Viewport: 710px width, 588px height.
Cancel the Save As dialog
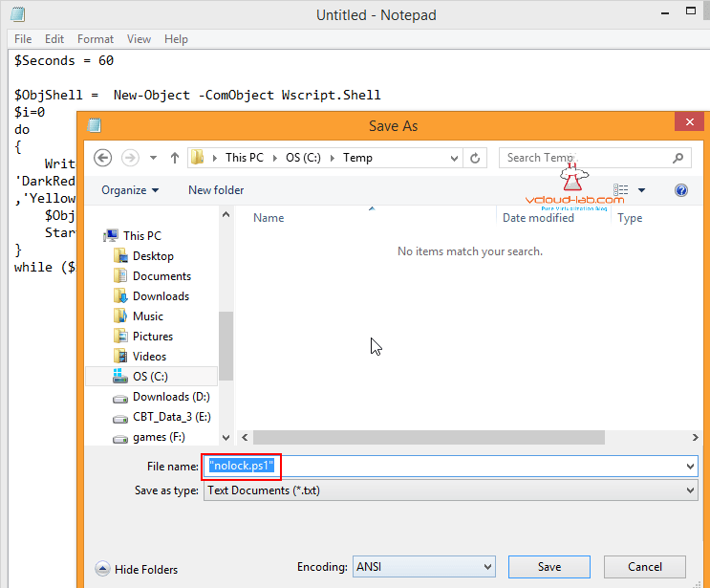645,567
